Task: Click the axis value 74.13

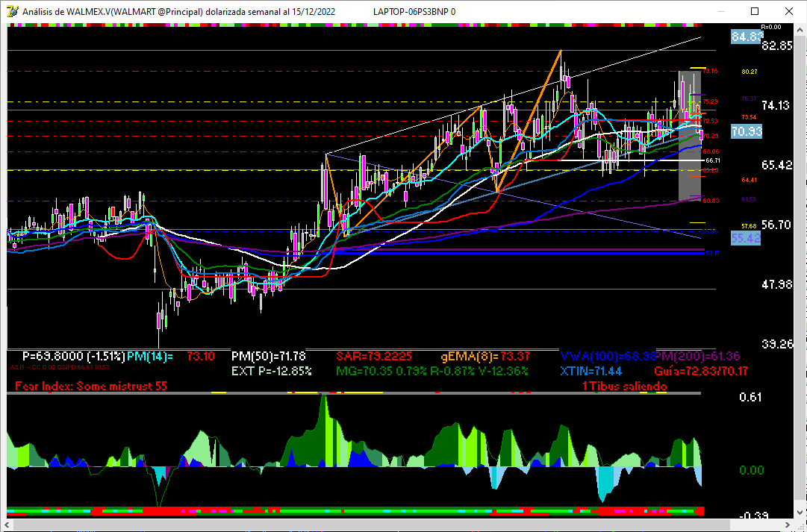Action: [777, 105]
